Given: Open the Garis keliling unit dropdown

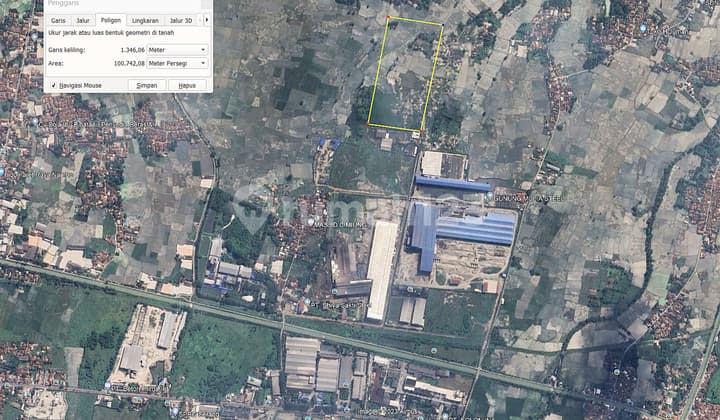Looking at the screenshot, I should [x=177, y=50].
